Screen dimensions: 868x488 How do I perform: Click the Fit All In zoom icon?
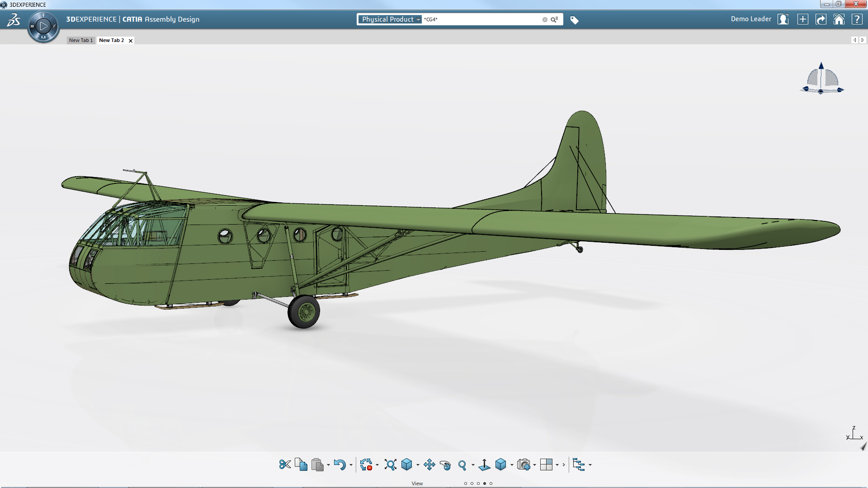pyautogui.click(x=390, y=465)
